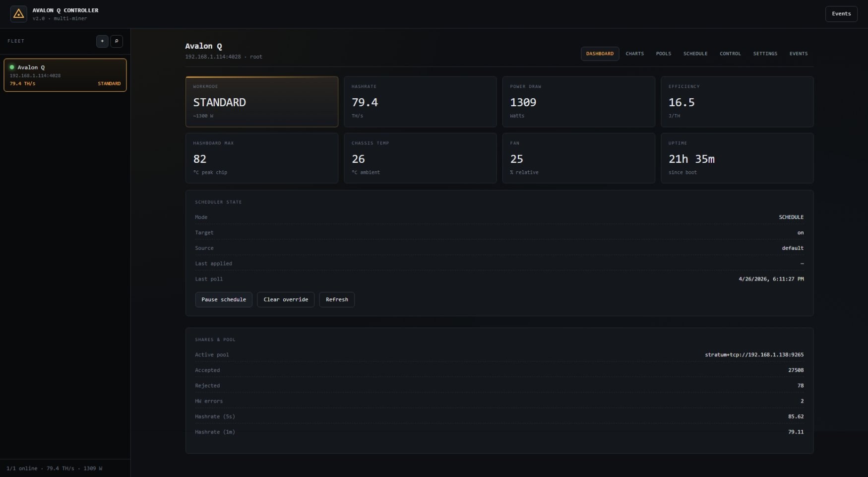Click the "v2.0 · multi-miner" version text
This screenshot has width=868, height=477.
tap(60, 18)
